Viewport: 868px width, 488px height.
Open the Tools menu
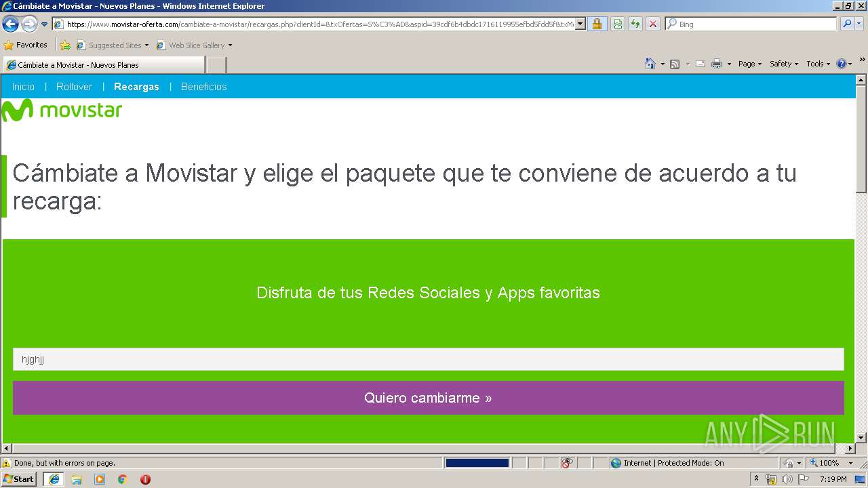point(818,64)
